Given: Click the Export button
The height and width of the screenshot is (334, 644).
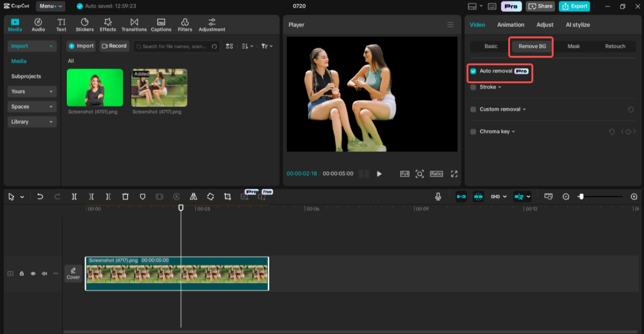Looking at the screenshot, I should [574, 6].
